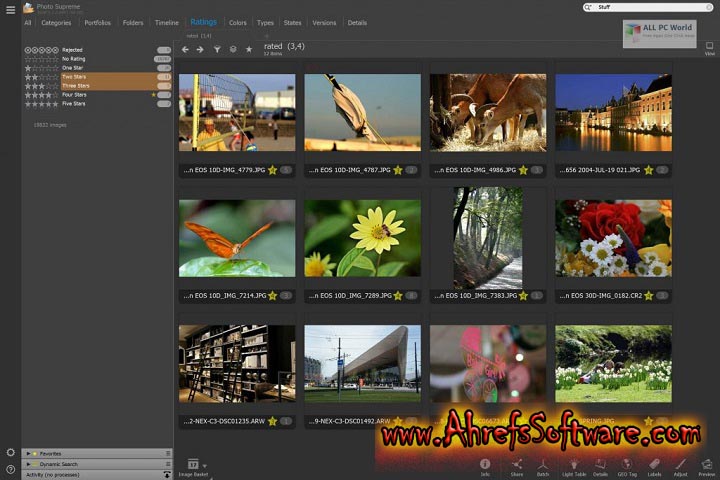Click the Share tool

click(x=517, y=467)
